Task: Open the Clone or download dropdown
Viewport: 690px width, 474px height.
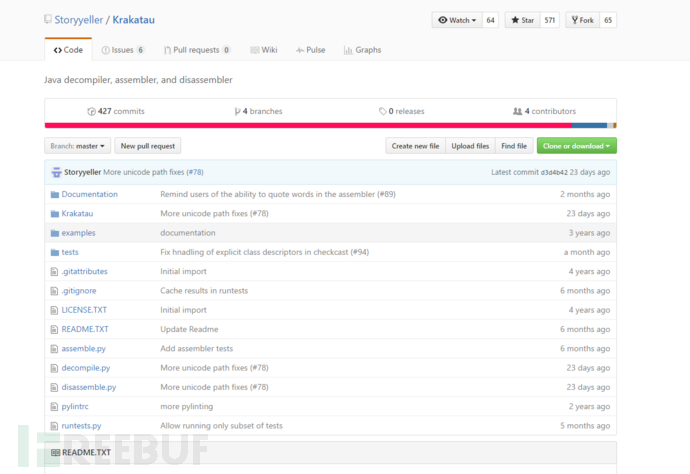Action: (x=576, y=146)
